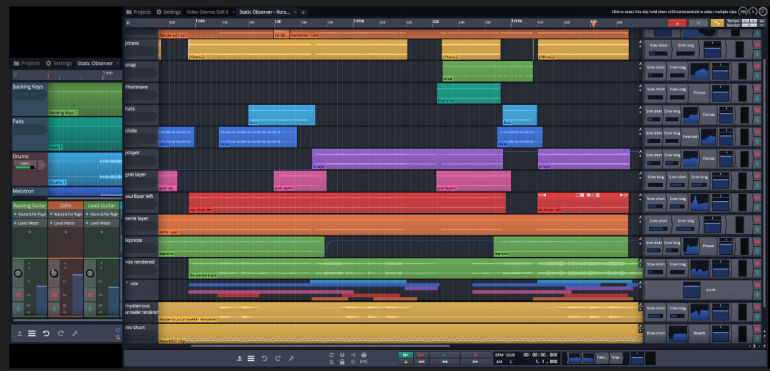Click the Level Meter plugin on Lead Guitar
Viewport: 770px width, 371px height.
click(102, 223)
